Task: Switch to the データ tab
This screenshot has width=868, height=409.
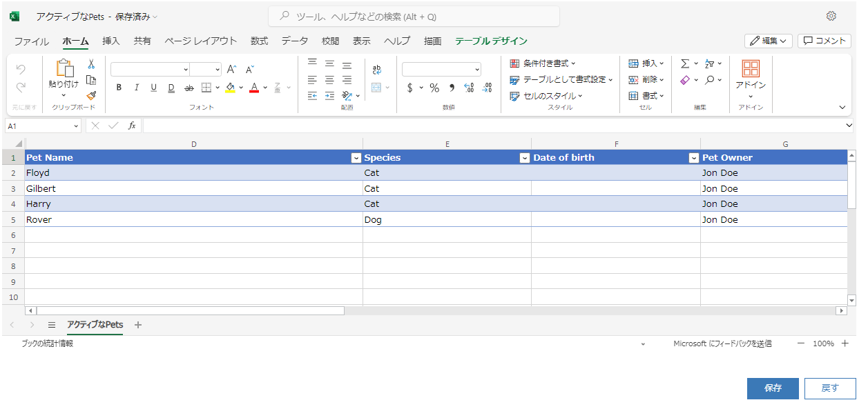Action: (x=295, y=41)
